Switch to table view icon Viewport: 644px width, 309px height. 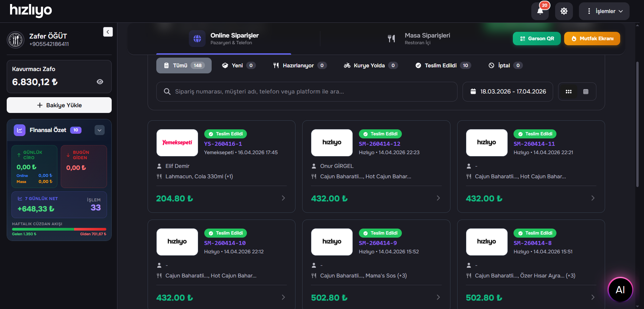coord(586,91)
